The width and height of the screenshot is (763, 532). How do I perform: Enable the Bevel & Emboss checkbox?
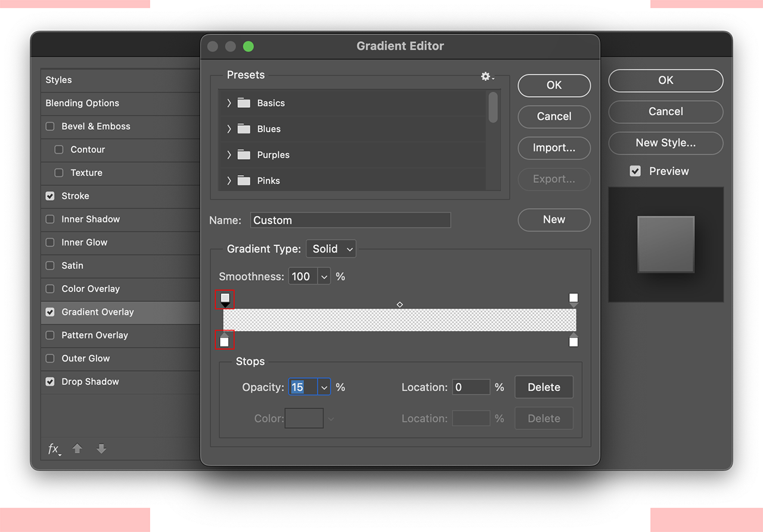(x=50, y=126)
